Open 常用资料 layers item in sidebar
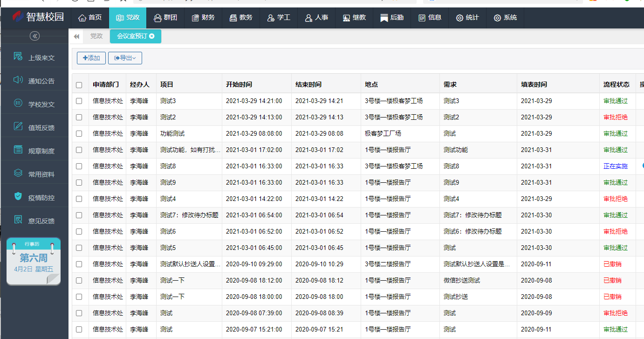The image size is (644, 339). 34,174
